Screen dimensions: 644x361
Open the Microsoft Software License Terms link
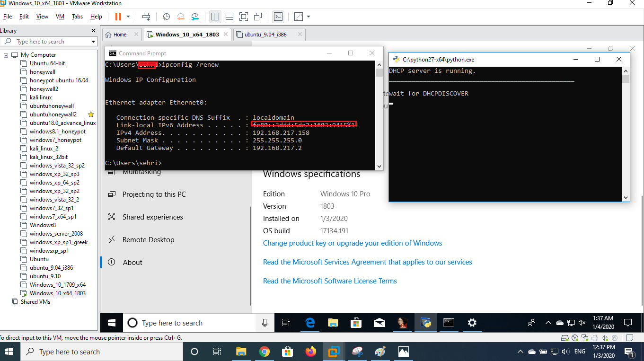click(330, 281)
